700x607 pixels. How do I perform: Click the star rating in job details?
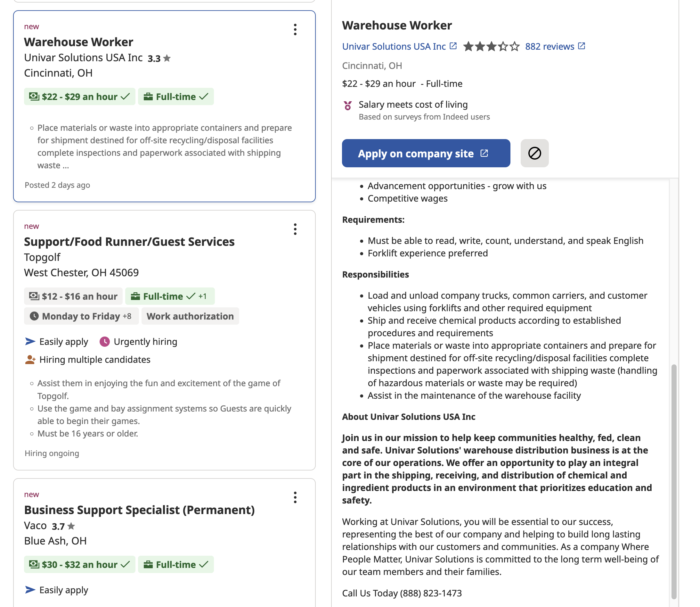click(x=491, y=46)
